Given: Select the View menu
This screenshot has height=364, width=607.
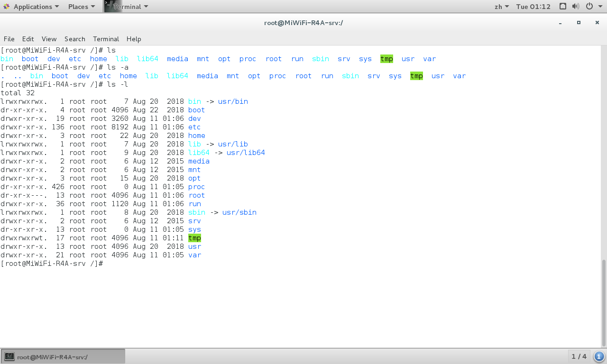Looking at the screenshot, I should 49,39.
